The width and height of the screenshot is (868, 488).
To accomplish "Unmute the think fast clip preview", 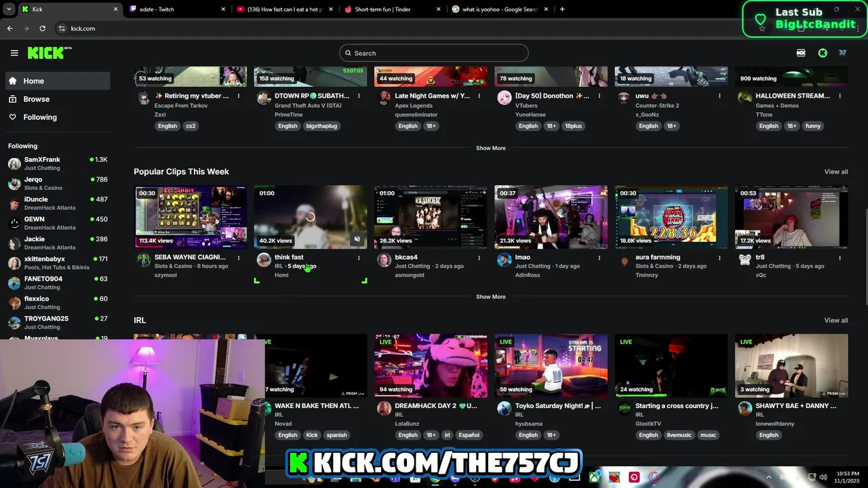I will tap(357, 239).
